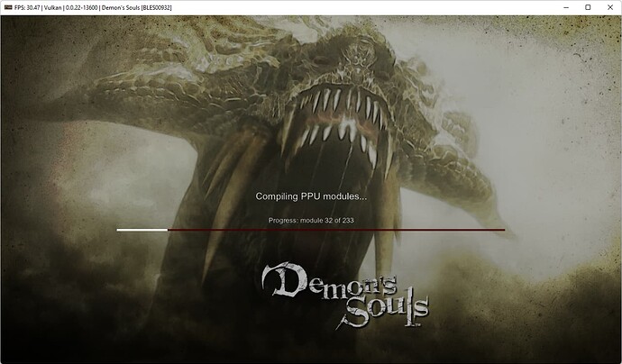Click the RPCS3 app icon in title bar

(8, 7)
